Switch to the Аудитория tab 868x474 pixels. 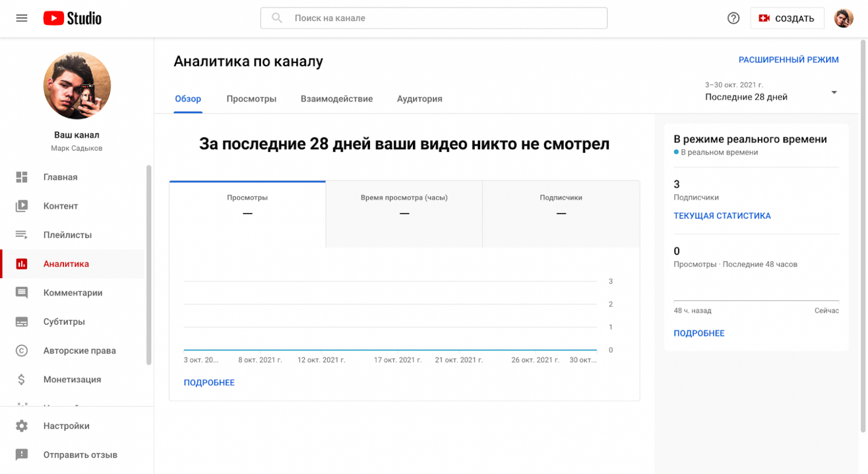(x=419, y=99)
